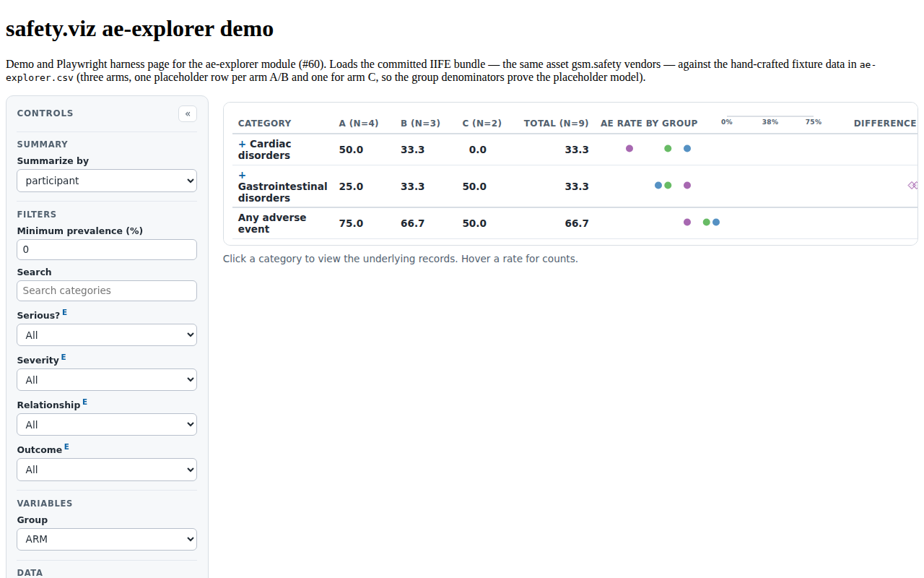Click the Any adverse event row label
924x578 pixels.
point(272,223)
